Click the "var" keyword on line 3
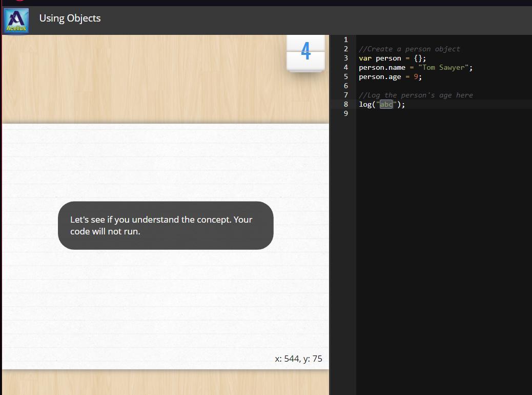532x395 pixels. click(x=365, y=58)
